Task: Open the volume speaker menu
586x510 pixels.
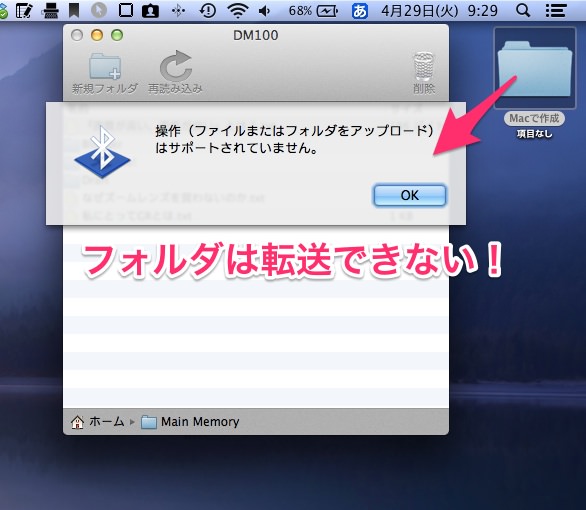Action: (x=265, y=11)
